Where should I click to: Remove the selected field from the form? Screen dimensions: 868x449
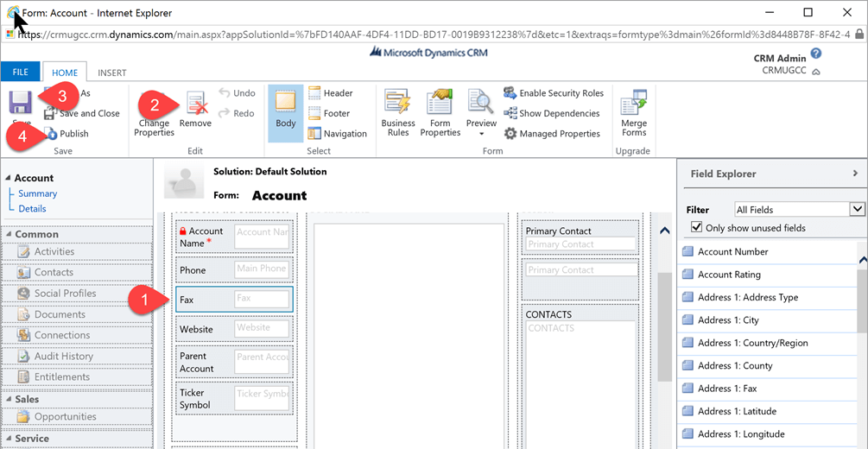click(x=195, y=111)
